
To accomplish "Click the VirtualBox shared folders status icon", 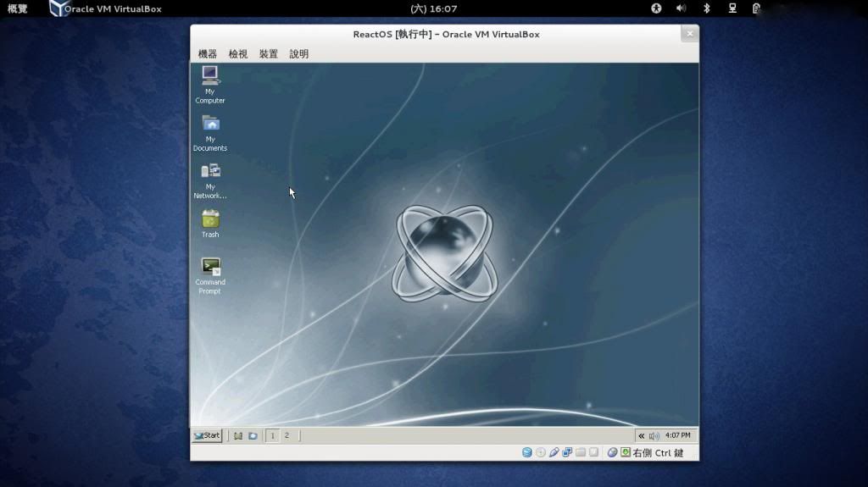I will click(x=581, y=452).
